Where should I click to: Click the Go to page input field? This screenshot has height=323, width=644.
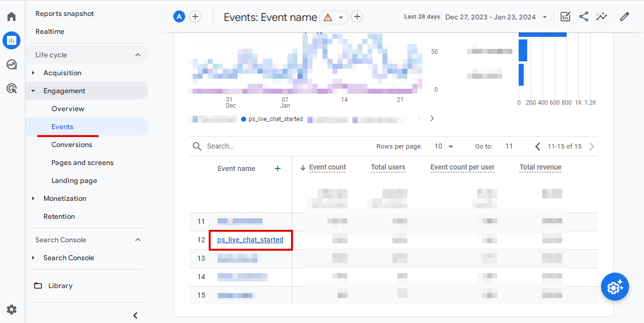[x=509, y=146]
